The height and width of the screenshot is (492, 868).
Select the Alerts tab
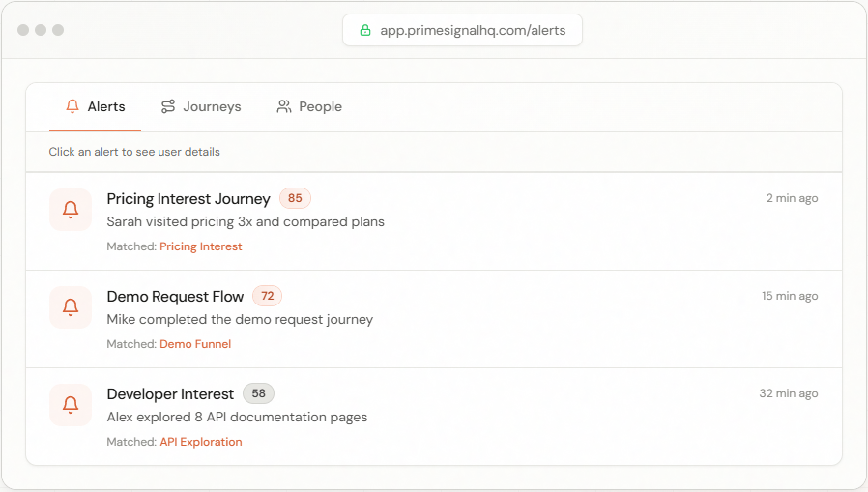(x=96, y=106)
